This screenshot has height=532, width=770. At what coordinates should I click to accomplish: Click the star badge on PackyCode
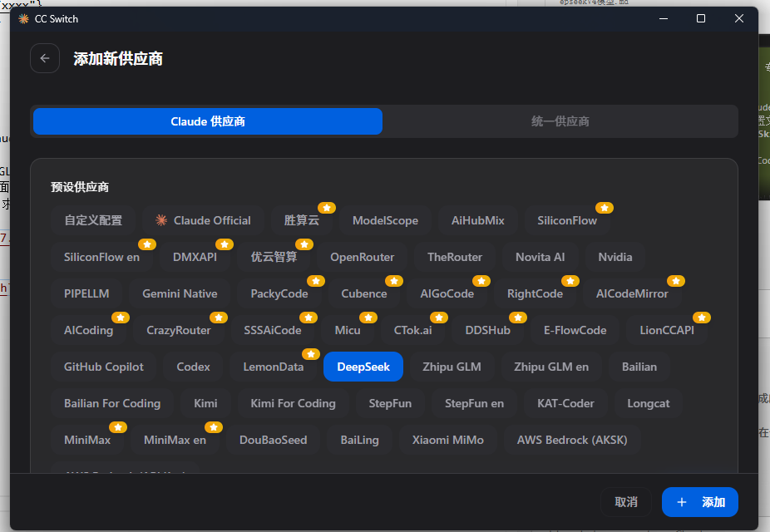pos(316,281)
